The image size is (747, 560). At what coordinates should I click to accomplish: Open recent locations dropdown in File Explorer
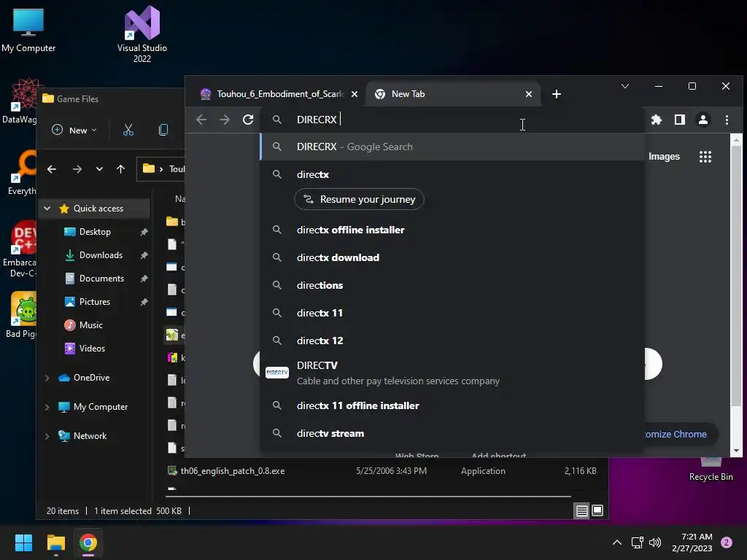[x=99, y=169]
